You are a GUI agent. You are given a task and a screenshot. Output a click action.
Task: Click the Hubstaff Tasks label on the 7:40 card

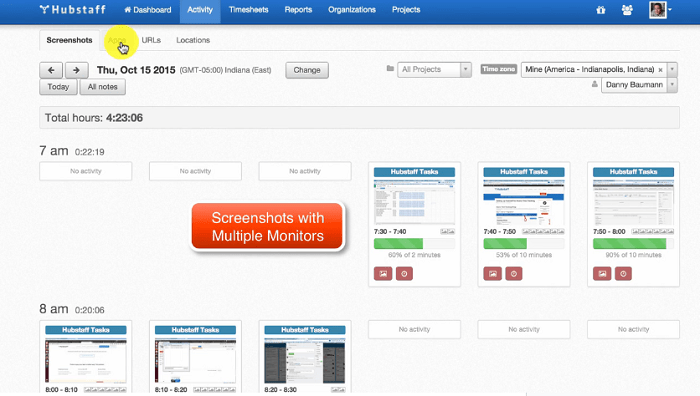[x=524, y=172]
